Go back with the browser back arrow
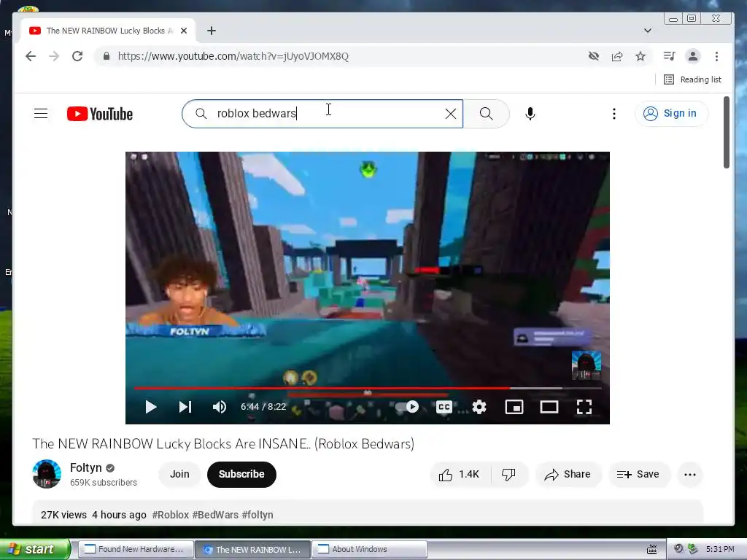This screenshot has width=747, height=560. pos(31,56)
